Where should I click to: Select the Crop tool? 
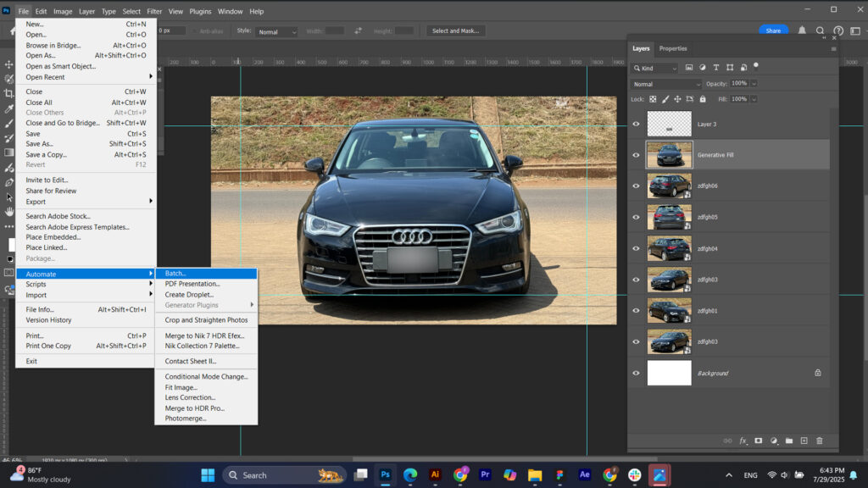[8, 93]
